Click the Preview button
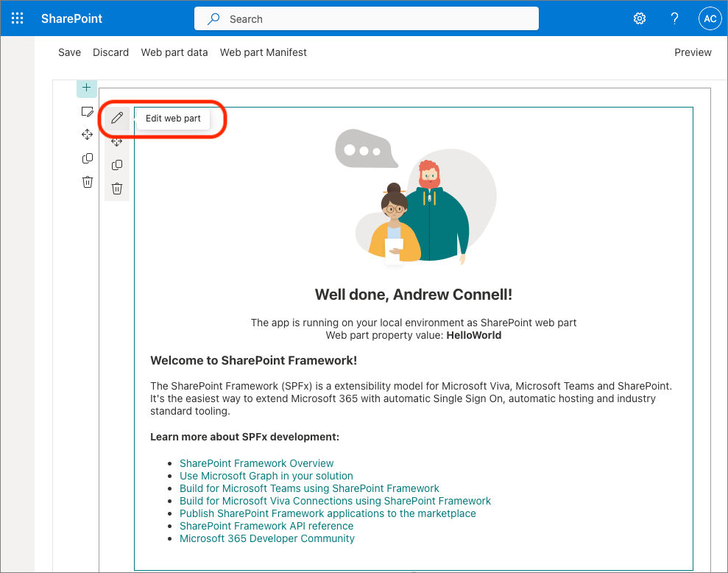 click(693, 52)
